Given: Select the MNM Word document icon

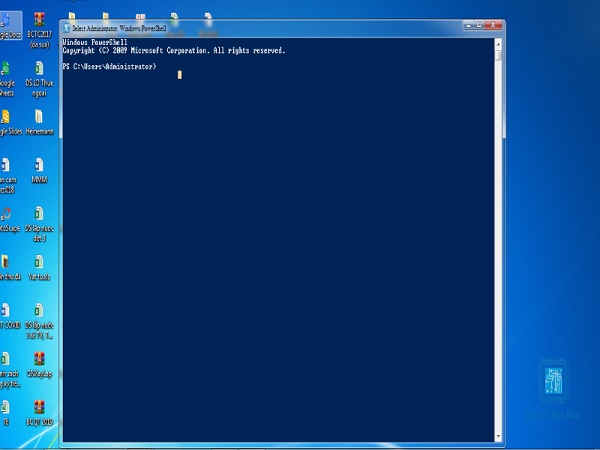Looking at the screenshot, I should click(39, 171).
